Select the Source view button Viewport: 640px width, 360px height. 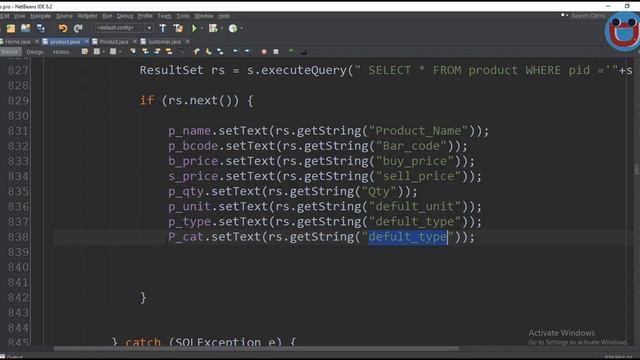pos(10,52)
